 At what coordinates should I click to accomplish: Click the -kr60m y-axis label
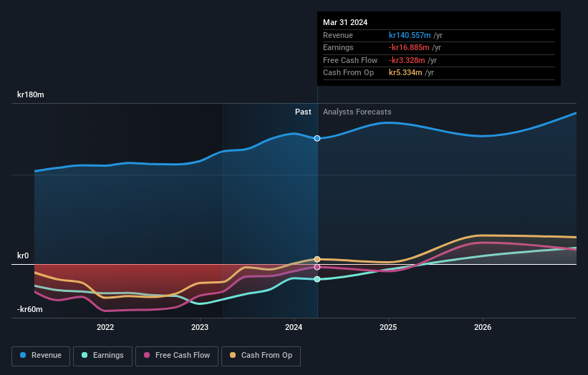click(29, 309)
